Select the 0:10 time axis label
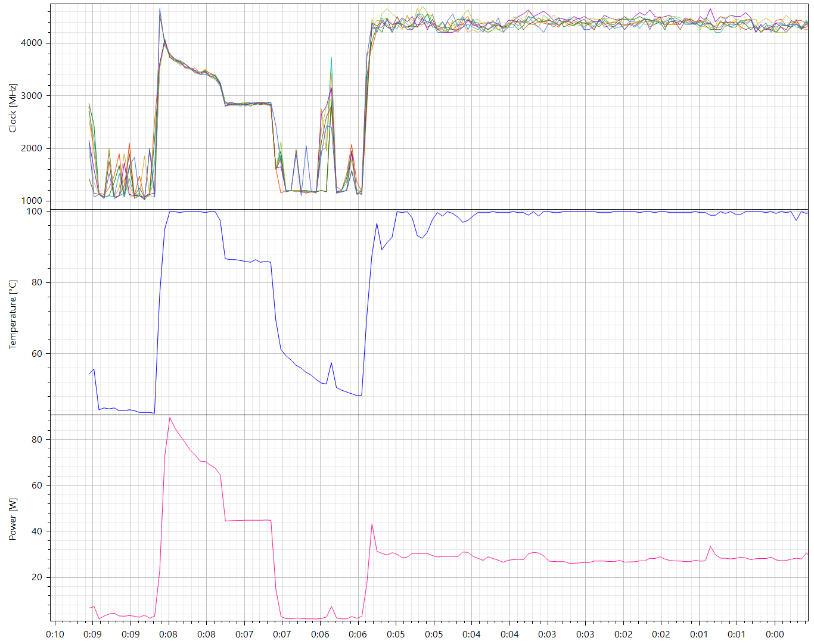 [55, 634]
